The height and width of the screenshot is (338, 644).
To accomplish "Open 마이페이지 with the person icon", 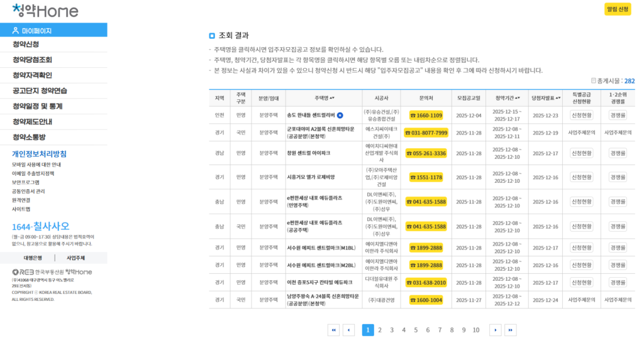I will (x=53, y=30).
